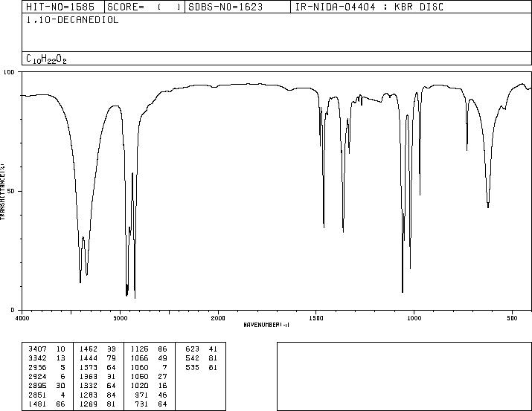Screen dimensions: 532x411
Task: Select the 2924 peak value
Action: 37,376
